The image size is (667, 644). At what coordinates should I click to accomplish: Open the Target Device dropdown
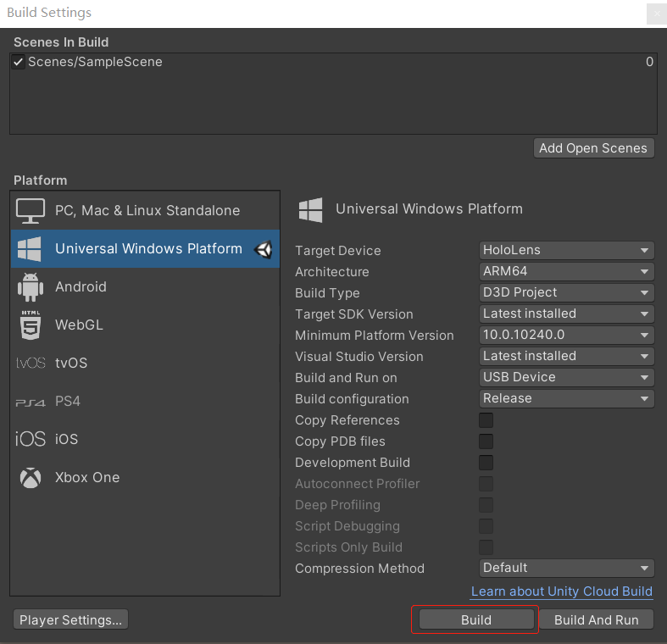[x=566, y=250]
